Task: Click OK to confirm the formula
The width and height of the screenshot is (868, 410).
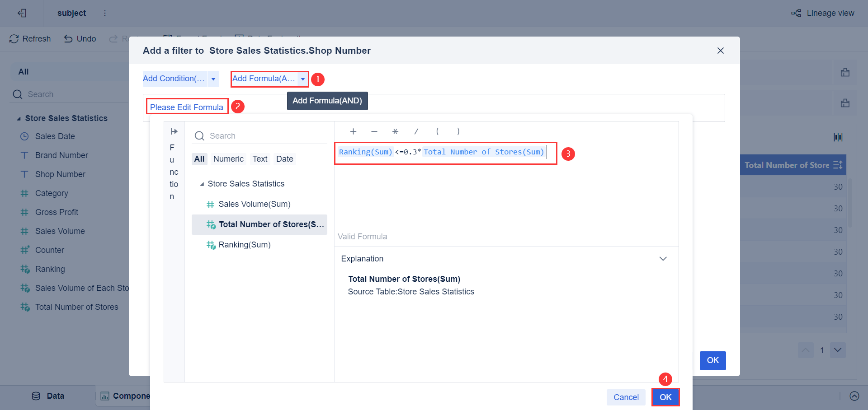Action: [x=665, y=397]
